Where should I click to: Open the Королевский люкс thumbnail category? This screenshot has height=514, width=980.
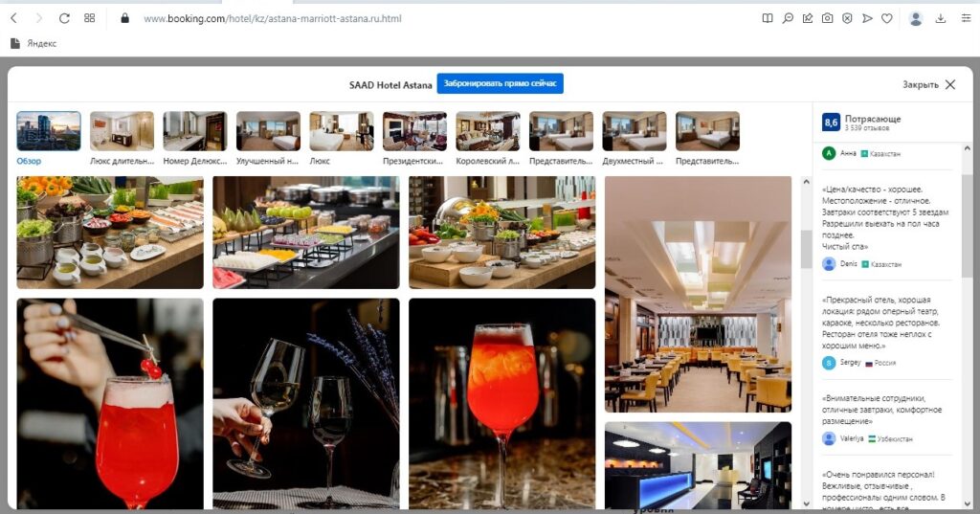point(487,138)
